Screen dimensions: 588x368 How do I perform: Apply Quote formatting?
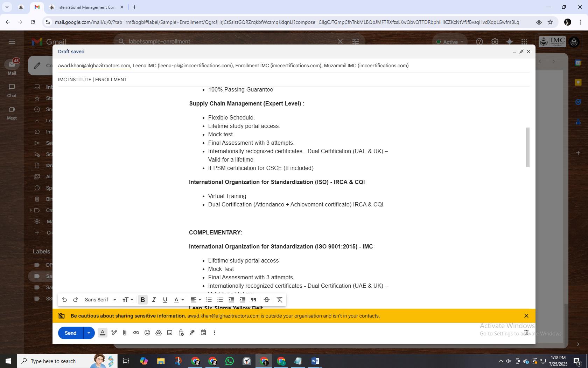pyautogui.click(x=254, y=300)
